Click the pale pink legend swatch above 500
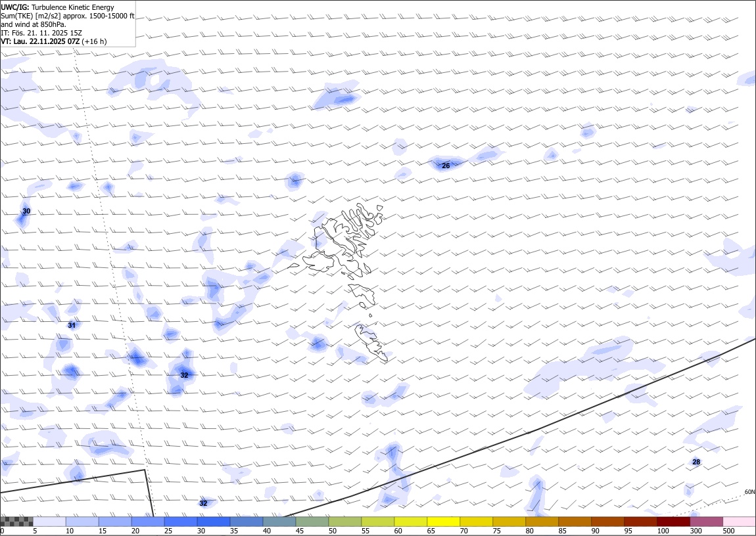Viewport: 756px width, 536px height. pyautogui.click(x=739, y=522)
